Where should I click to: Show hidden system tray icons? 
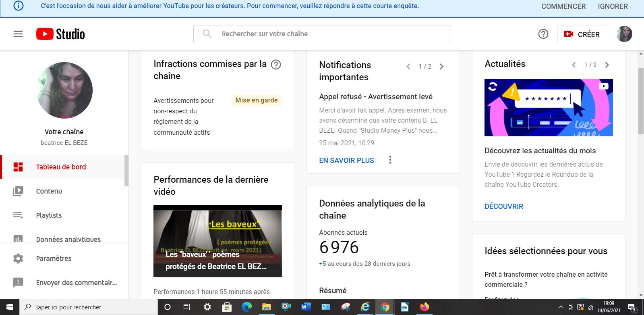pyautogui.click(x=561, y=307)
